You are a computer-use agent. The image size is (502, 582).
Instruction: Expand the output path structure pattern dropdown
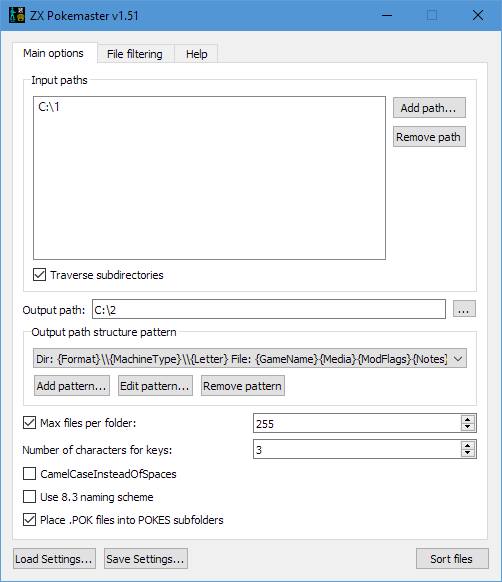[x=458, y=359]
